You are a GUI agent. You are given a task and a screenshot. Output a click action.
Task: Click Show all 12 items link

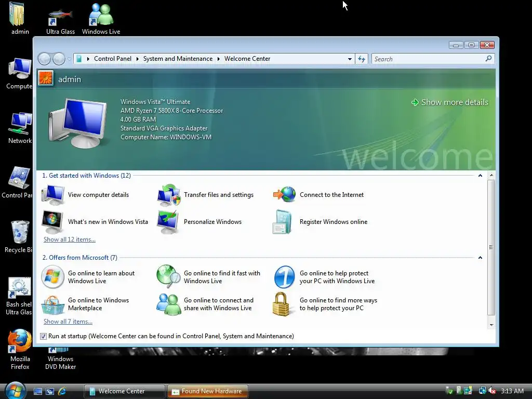point(70,240)
